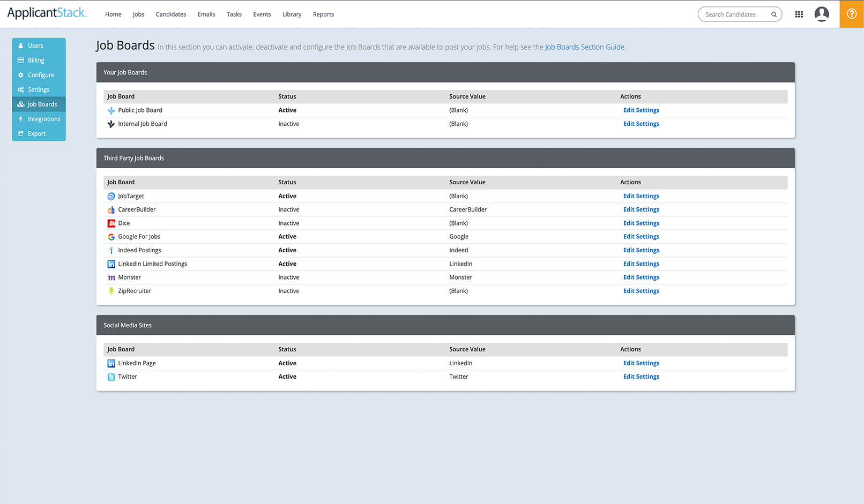Open Emails in top navigation
The width and height of the screenshot is (864, 504).
[x=206, y=14]
